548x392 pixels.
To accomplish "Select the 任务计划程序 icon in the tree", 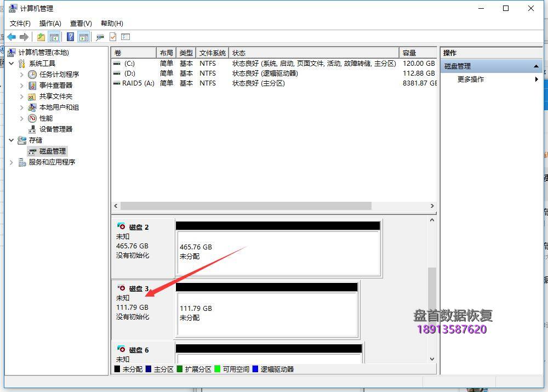I will [32, 74].
